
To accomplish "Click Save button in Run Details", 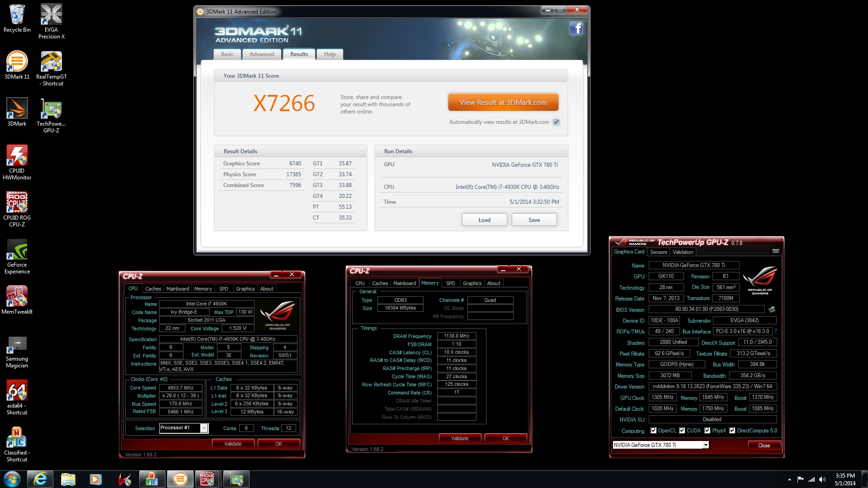I will 534,220.
